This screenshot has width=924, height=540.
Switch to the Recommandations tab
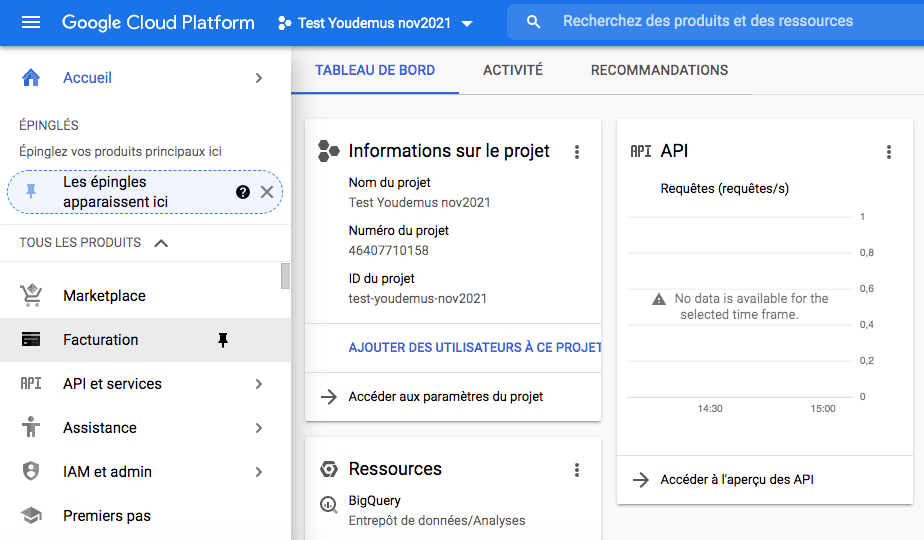(659, 70)
